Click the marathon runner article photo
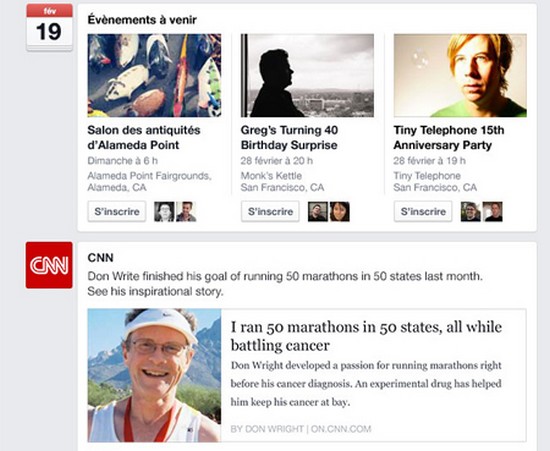550x451 pixels. coord(154,375)
